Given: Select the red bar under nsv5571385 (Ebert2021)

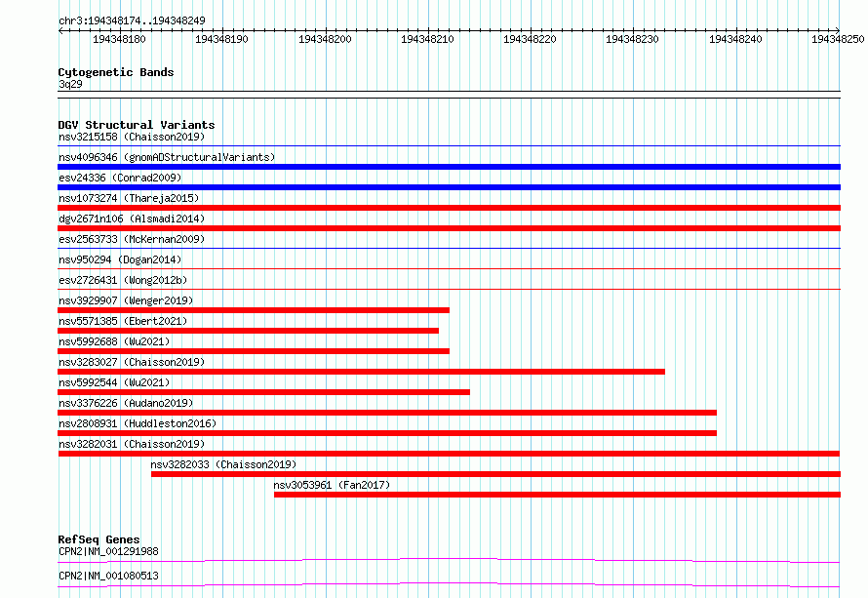Looking at the screenshot, I should tap(248, 331).
